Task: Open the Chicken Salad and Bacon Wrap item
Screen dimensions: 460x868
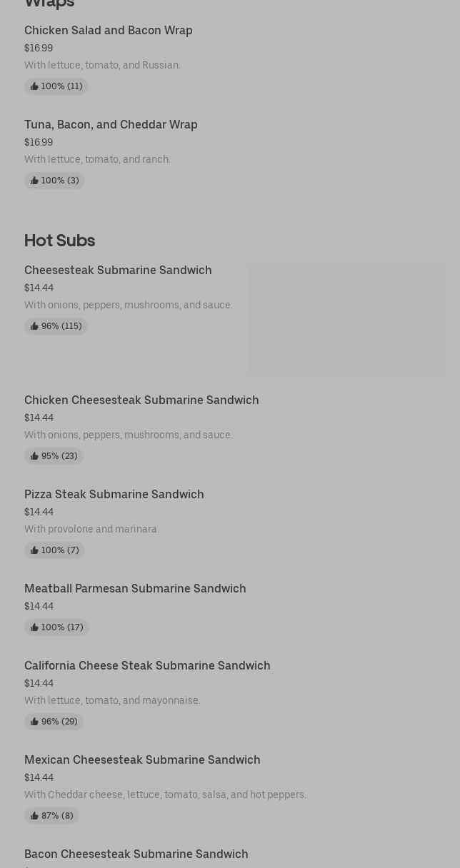Action: pyautogui.click(x=109, y=31)
